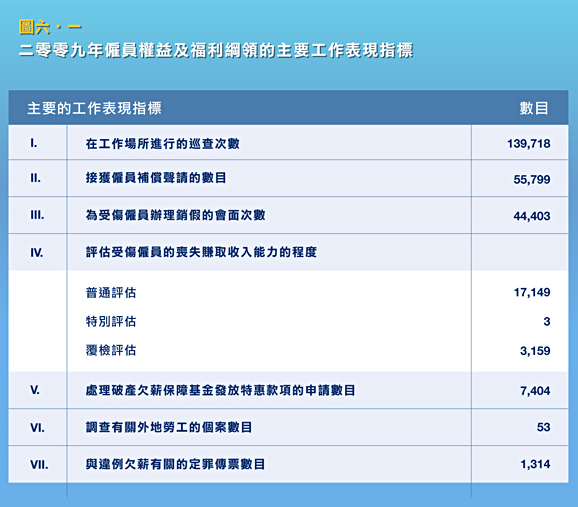Select row numeral VII.
Image resolution: width=578 pixels, height=507 pixels.
39,465
